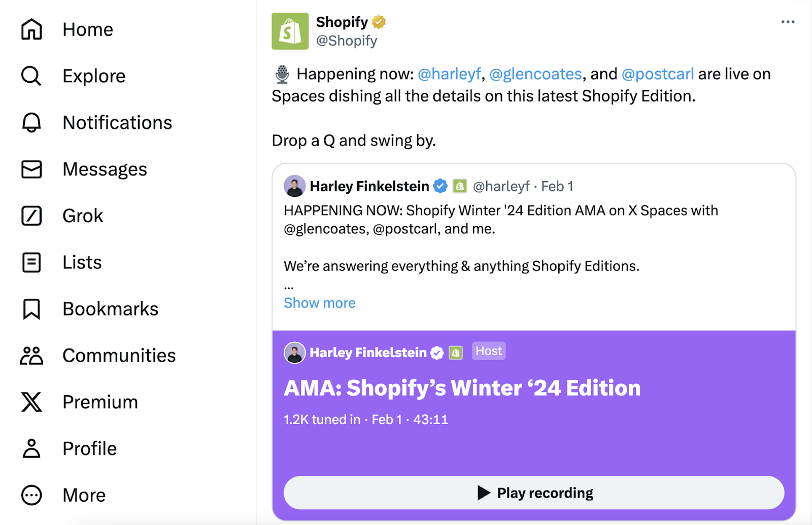Viewport: 812px width, 525px height.
Task: Open the Premium page
Action: pyautogui.click(x=99, y=401)
